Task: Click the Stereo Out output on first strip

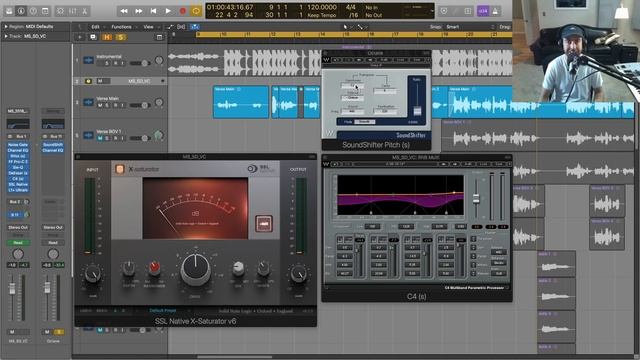Action: [x=18, y=227]
